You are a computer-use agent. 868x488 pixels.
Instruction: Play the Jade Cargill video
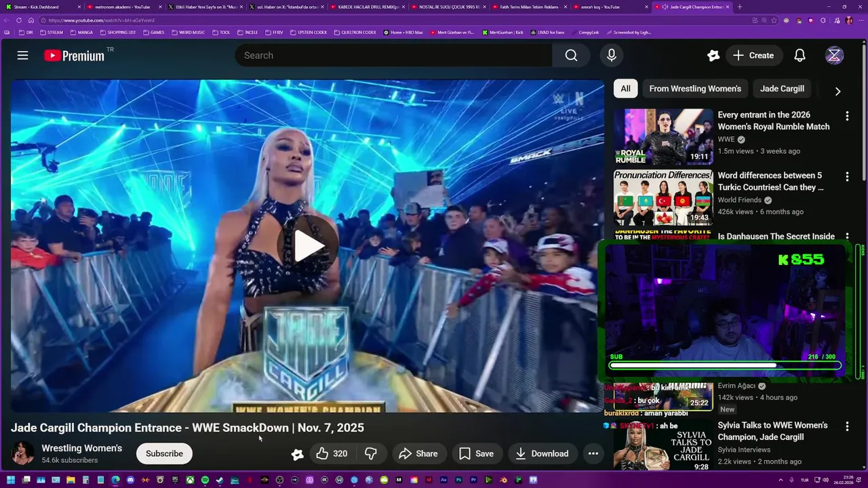click(308, 247)
